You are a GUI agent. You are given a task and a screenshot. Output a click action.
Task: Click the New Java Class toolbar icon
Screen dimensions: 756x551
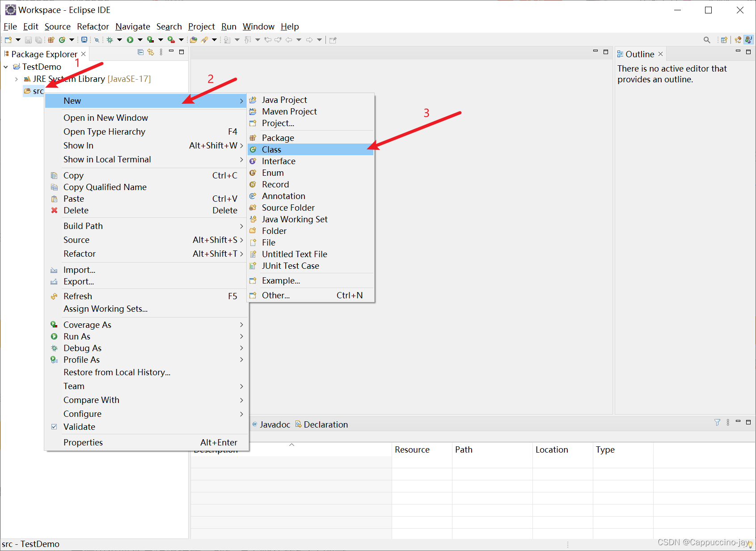coord(62,40)
